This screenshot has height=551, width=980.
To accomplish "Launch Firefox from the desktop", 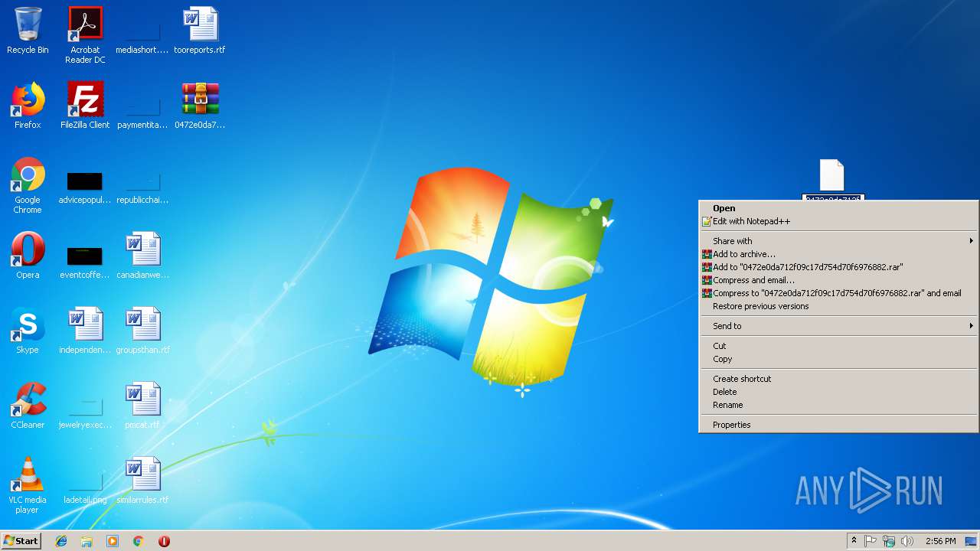I will click(28, 106).
